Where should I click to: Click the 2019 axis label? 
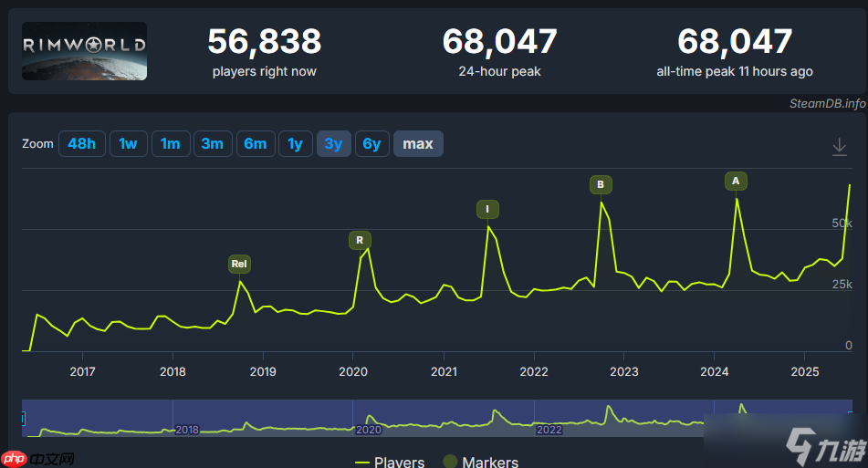pos(263,371)
